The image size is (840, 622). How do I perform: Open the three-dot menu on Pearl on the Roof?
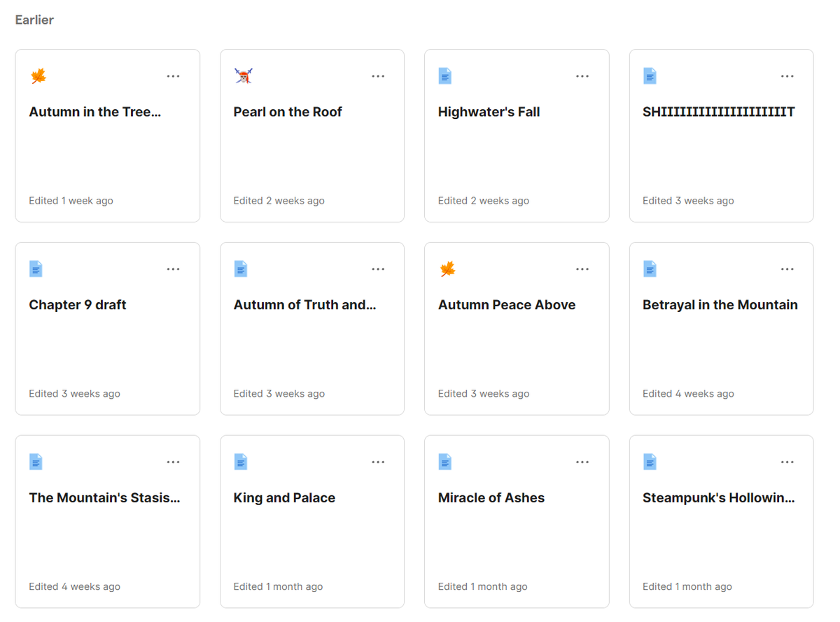[378, 76]
